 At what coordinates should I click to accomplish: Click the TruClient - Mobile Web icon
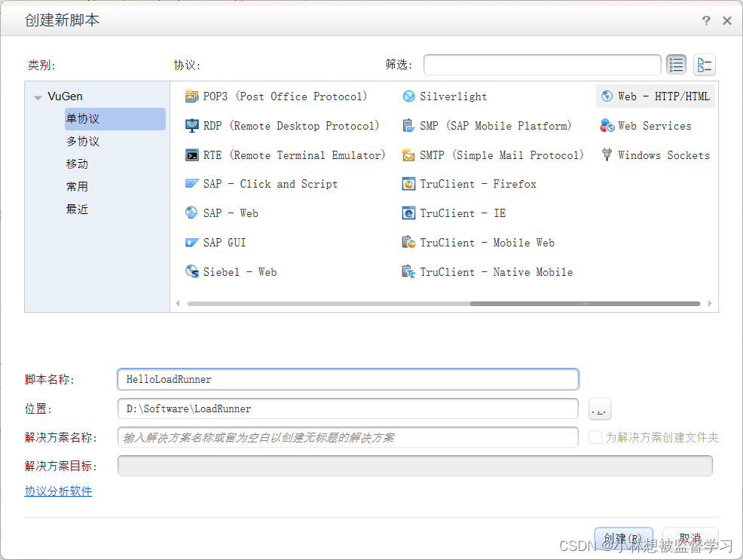click(408, 243)
